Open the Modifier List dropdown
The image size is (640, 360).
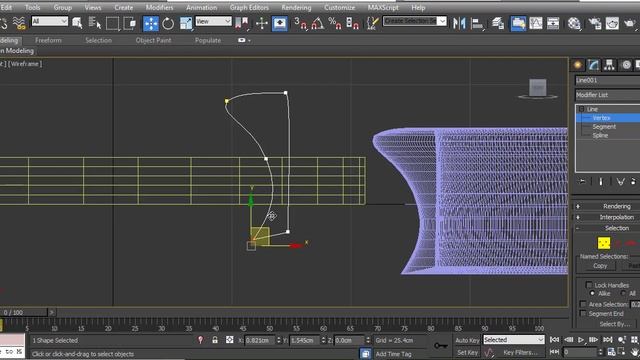click(x=608, y=95)
